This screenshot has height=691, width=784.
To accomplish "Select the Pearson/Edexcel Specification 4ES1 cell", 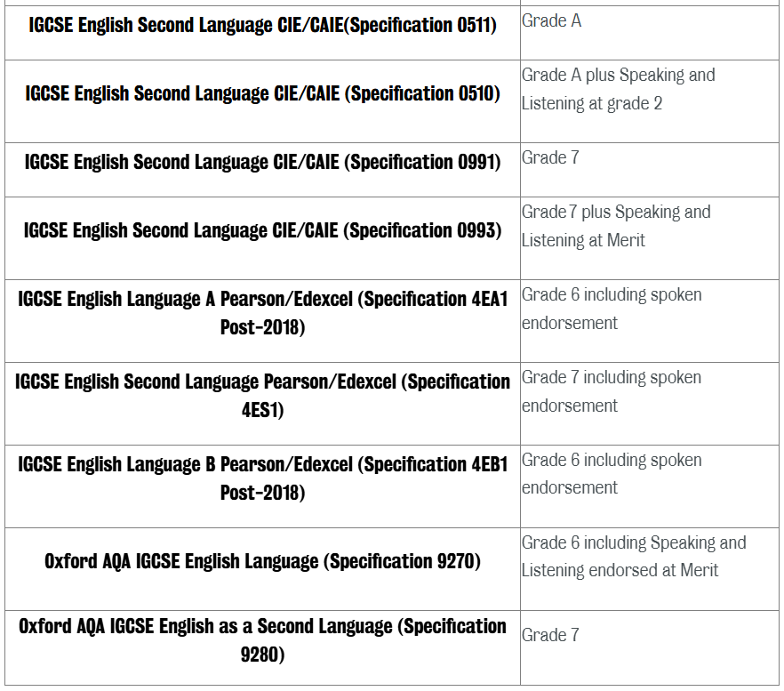I will point(262,404).
